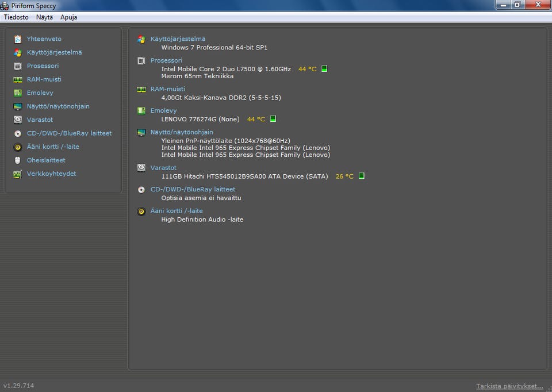Open the Käyttöjärjestelmä heading link in summary
This screenshot has height=392, width=552.
(x=178, y=39)
